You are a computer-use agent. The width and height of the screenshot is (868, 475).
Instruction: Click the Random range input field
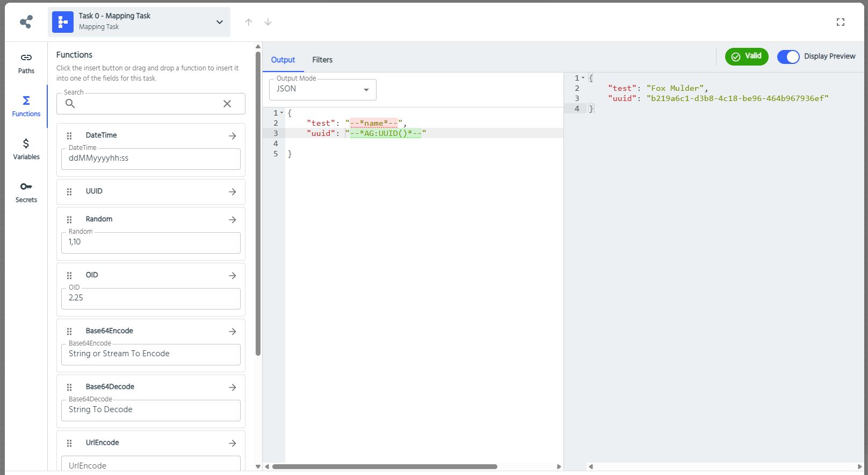point(151,242)
